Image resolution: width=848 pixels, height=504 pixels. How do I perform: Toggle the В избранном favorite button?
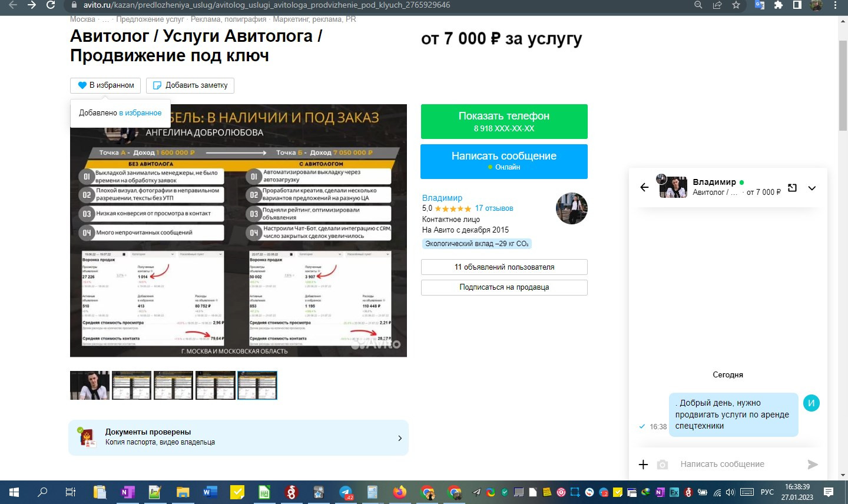coord(105,85)
